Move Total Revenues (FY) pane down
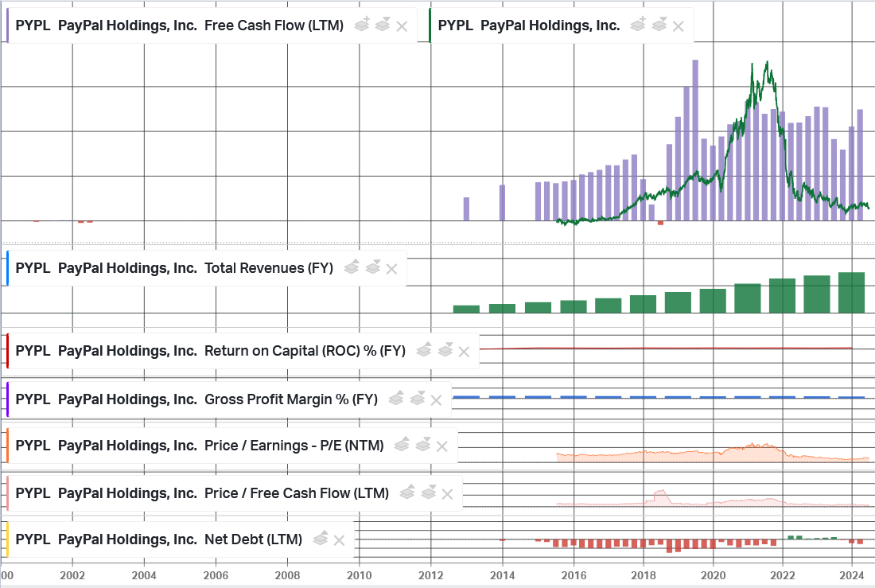 click(372, 267)
